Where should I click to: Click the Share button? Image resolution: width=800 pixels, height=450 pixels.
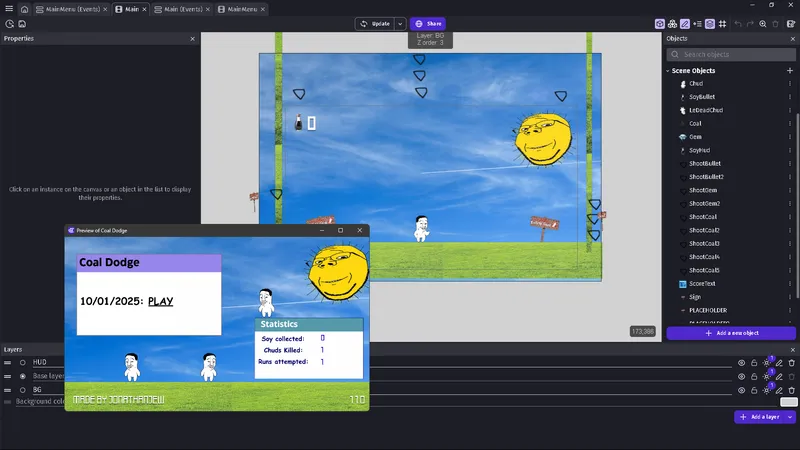click(428, 23)
